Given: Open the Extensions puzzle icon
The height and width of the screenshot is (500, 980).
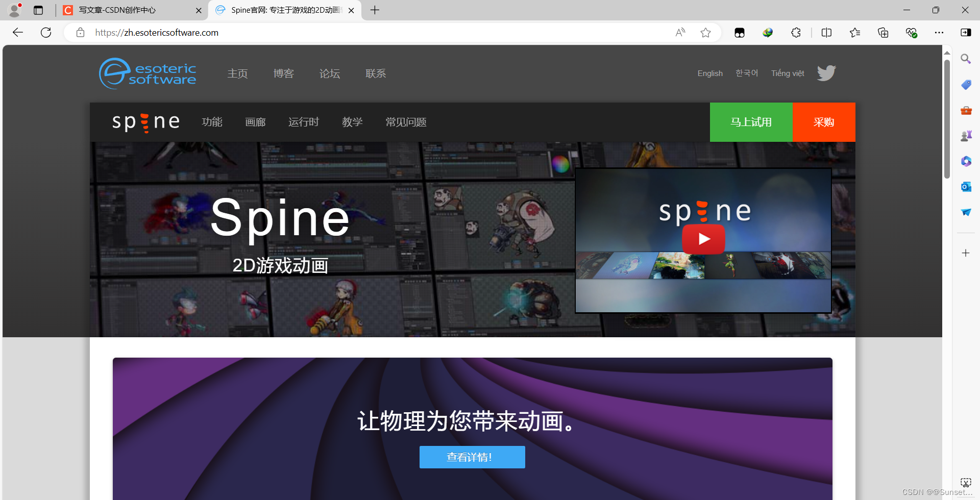Looking at the screenshot, I should 796,33.
